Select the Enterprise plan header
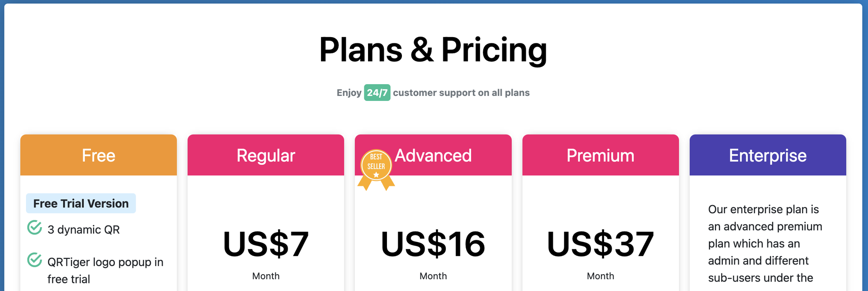868x291 pixels. 768,155
